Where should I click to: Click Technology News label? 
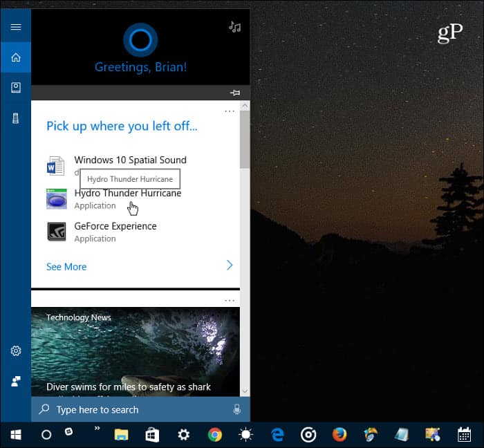click(x=78, y=317)
